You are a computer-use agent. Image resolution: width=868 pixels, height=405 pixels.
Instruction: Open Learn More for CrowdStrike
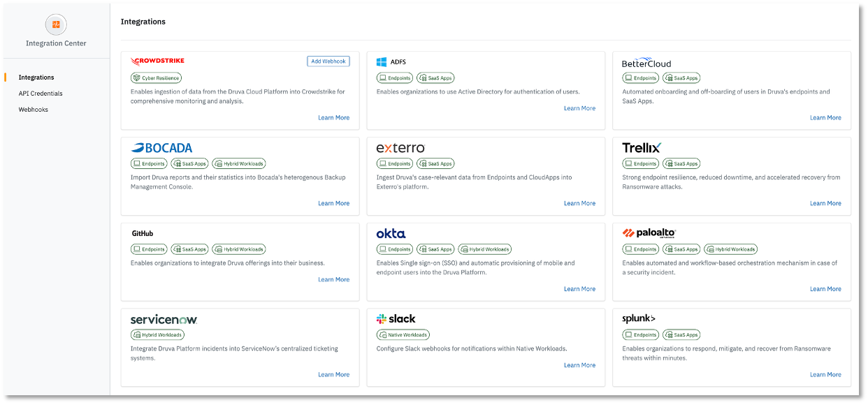pos(333,118)
